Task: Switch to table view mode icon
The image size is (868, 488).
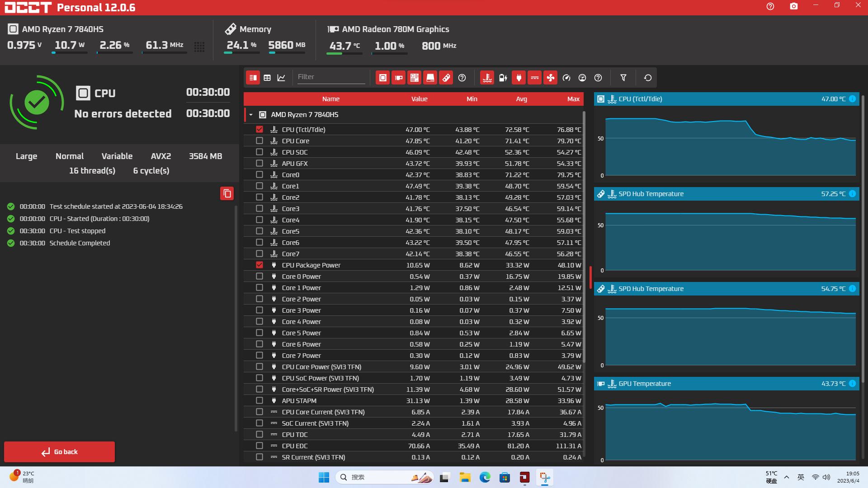Action: pos(267,78)
